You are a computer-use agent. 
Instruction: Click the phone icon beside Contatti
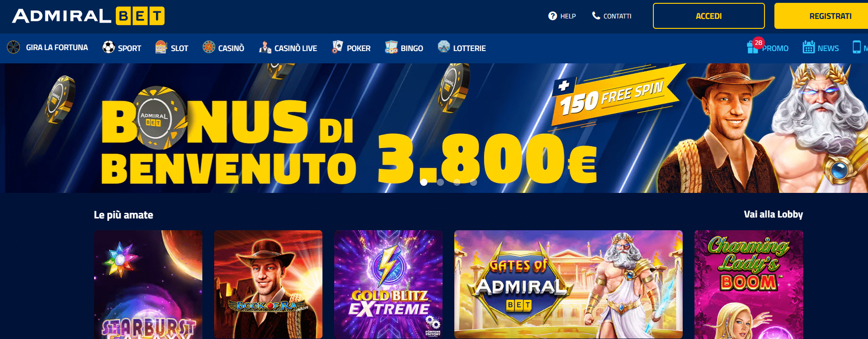point(596,16)
